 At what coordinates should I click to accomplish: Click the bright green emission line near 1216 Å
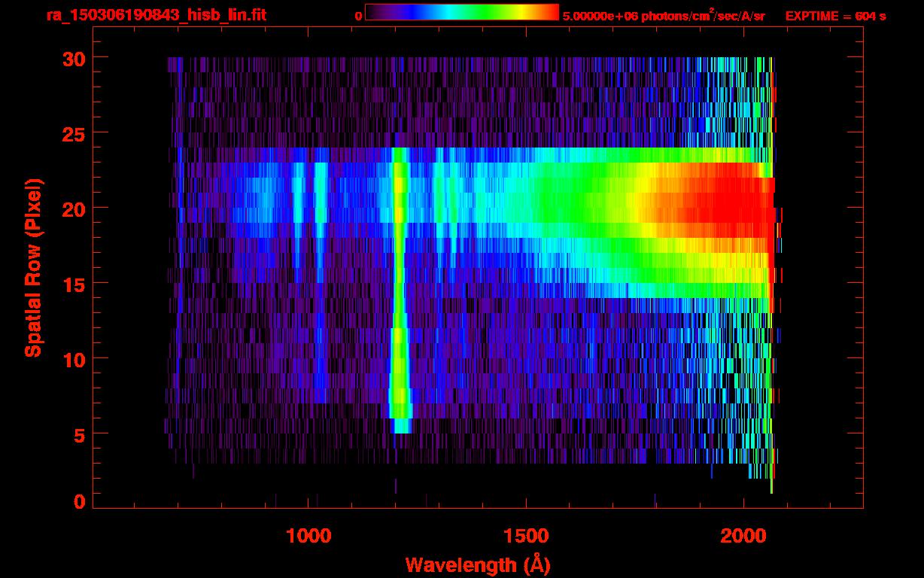point(400,290)
